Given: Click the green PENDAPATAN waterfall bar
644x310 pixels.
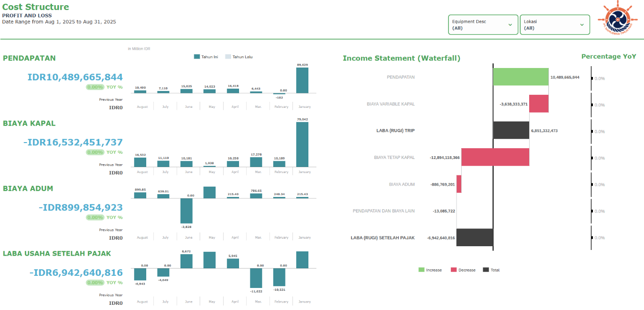Looking at the screenshot, I should pos(521,77).
